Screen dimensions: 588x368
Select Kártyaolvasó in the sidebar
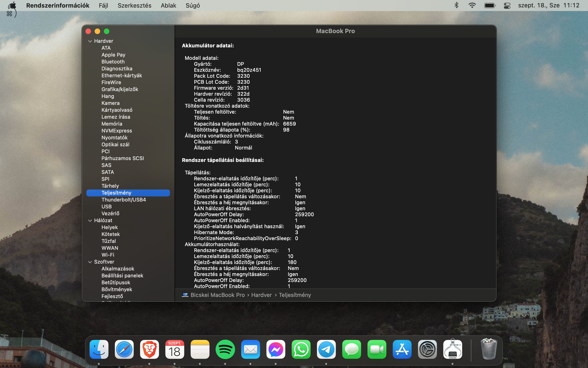click(x=117, y=110)
